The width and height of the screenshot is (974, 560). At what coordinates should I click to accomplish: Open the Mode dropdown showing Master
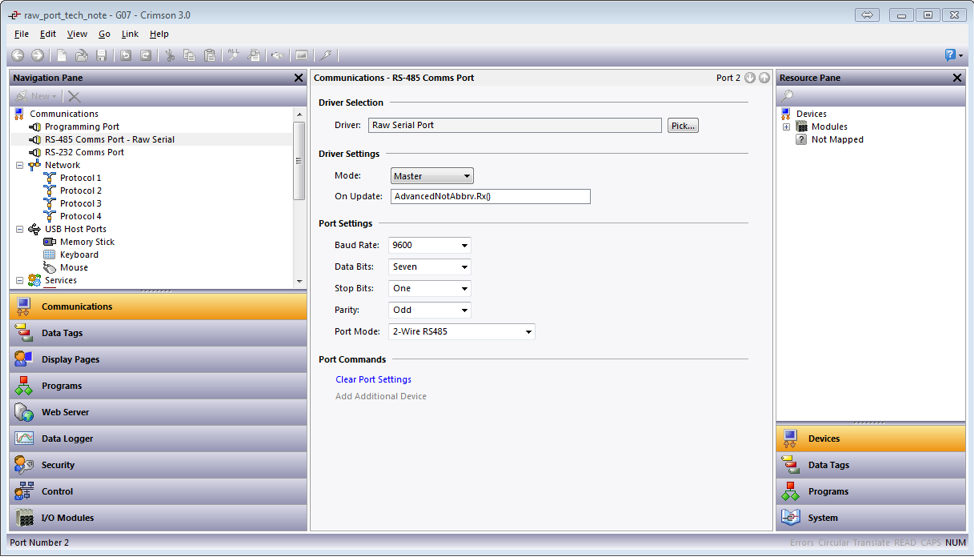tap(432, 176)
